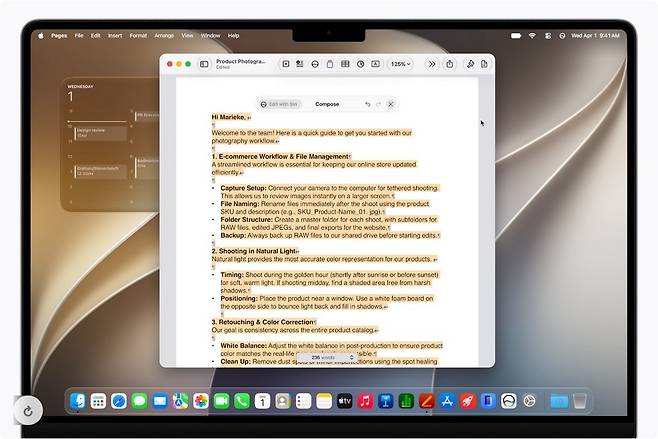Launch Safari from the dock
This screenshot has height=439, width=658.
(x=119, y=401)
